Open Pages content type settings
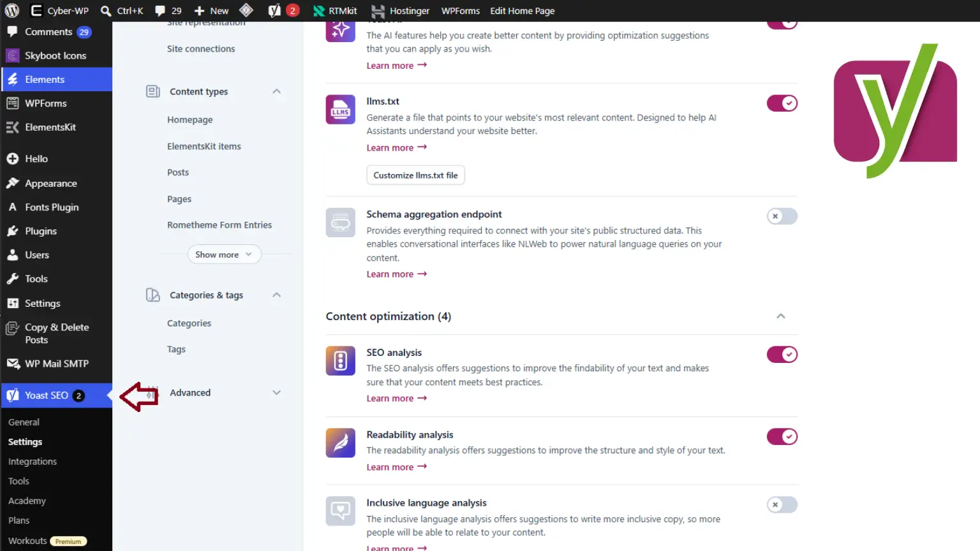This screenshot has height=551, width=980. pyautogui.click(x=179, y=199)
